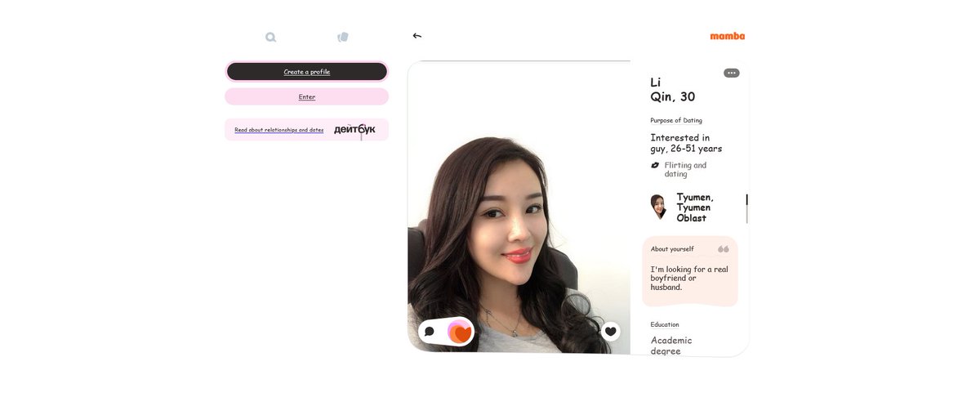Screen dimensions: 980x415
Task: Click the Create a profile button
Action: click(307, 72)
